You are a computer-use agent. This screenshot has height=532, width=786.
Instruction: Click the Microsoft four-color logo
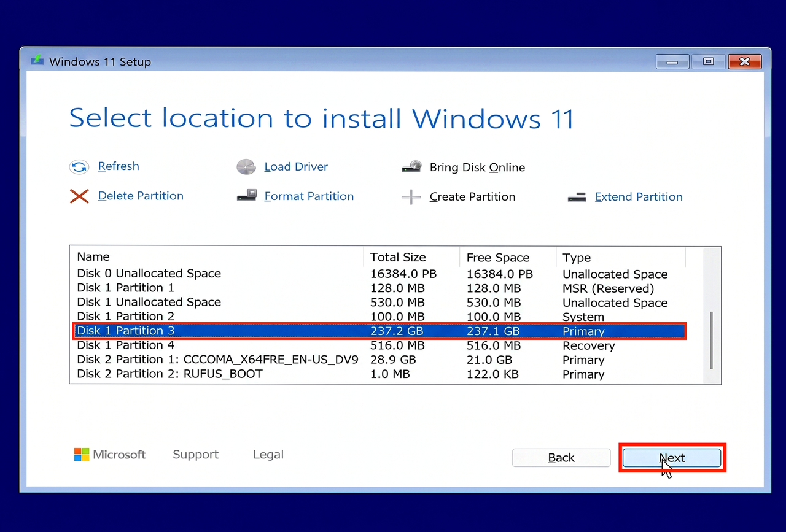pos(82,455)
